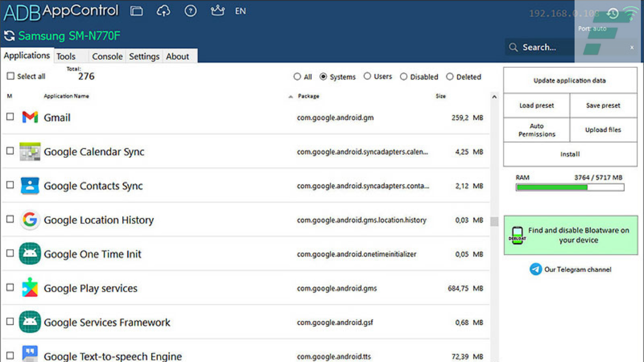Click the Gmail application name

[x=57, y=118]
